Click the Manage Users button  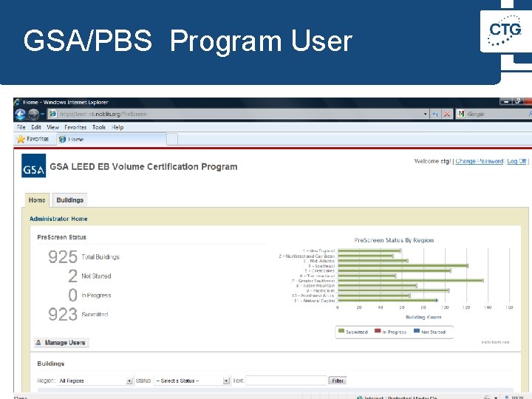(62, 343)
